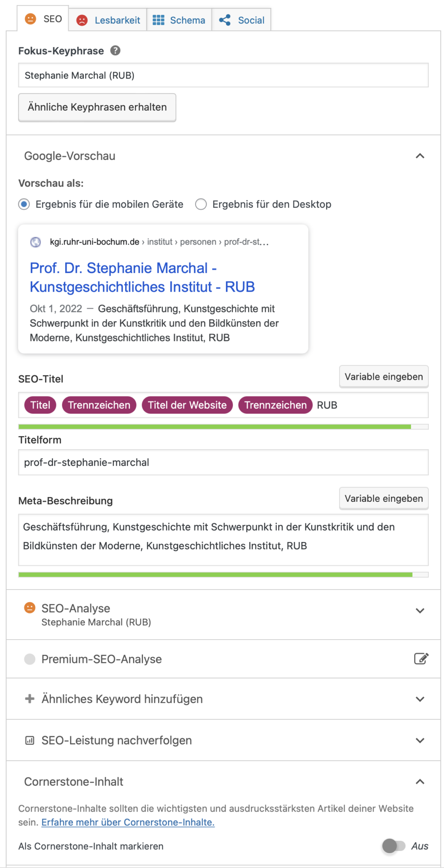444x868 pixels.
Task: Click the Titelform slug input field
Action: point(223,462)
